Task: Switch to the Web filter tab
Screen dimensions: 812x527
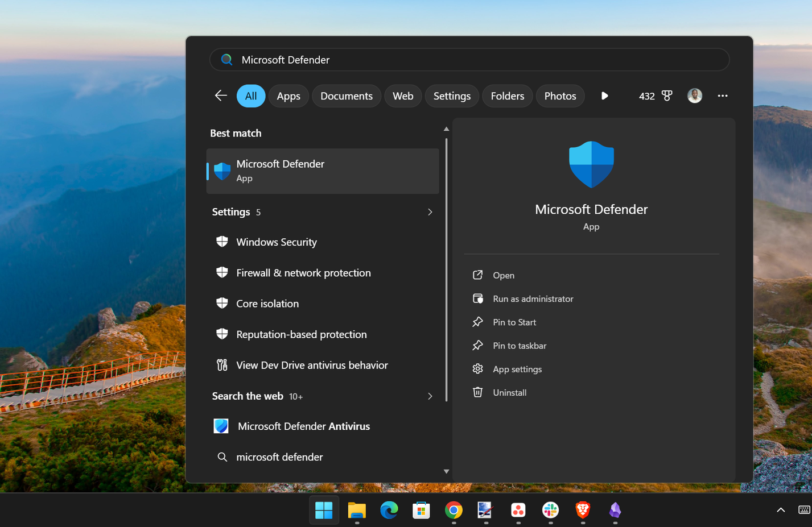Action: coord(403,96)
